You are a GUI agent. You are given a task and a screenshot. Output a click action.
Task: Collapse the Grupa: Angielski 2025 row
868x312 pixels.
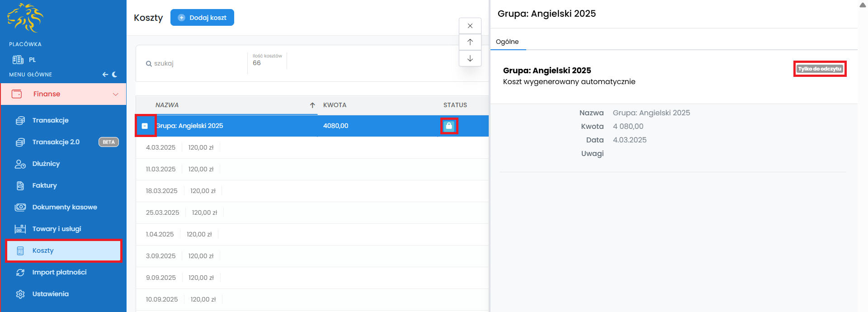click(x=145, y=126)
